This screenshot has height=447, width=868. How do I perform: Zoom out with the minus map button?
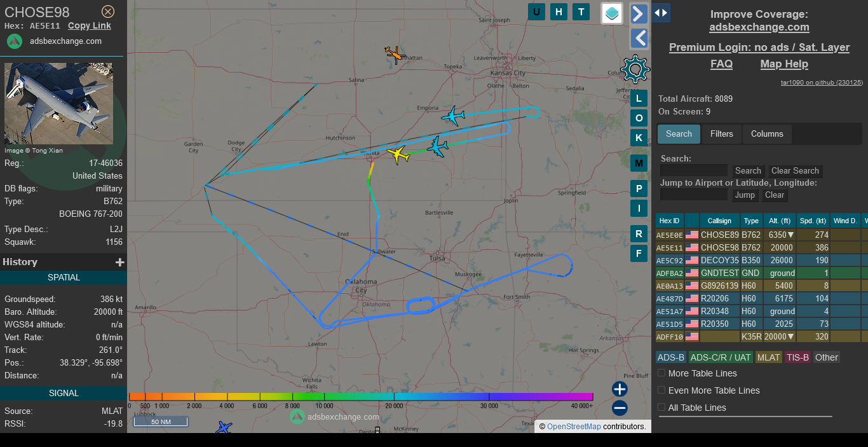[x=620, y=408]
